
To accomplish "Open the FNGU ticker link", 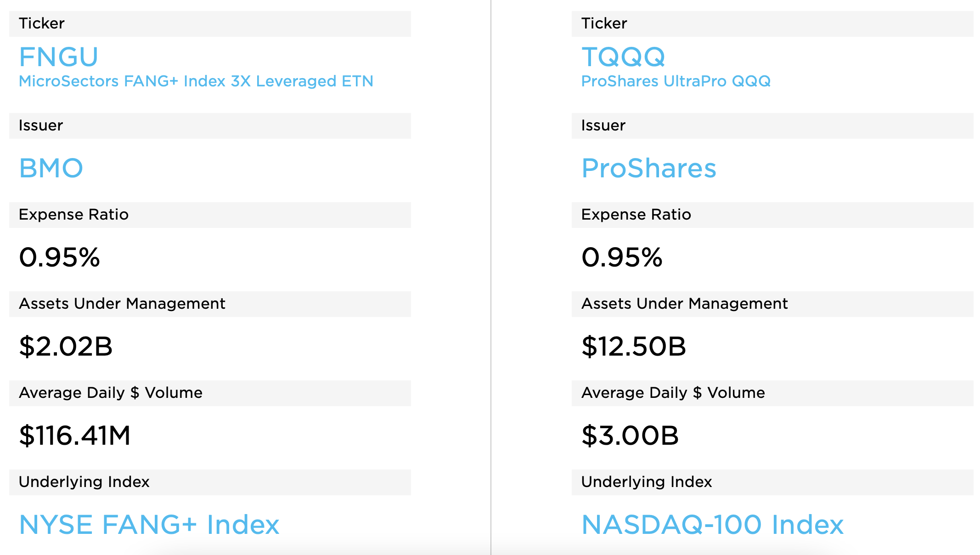I will [58, 57].
